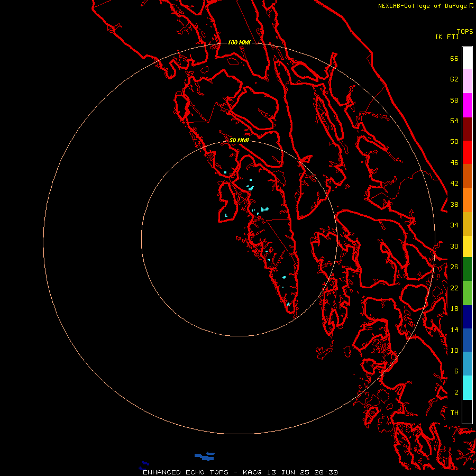Screen dimensions: 476x476
Task: Select the cyan legend swatch
Action: [x=467, y=388]
